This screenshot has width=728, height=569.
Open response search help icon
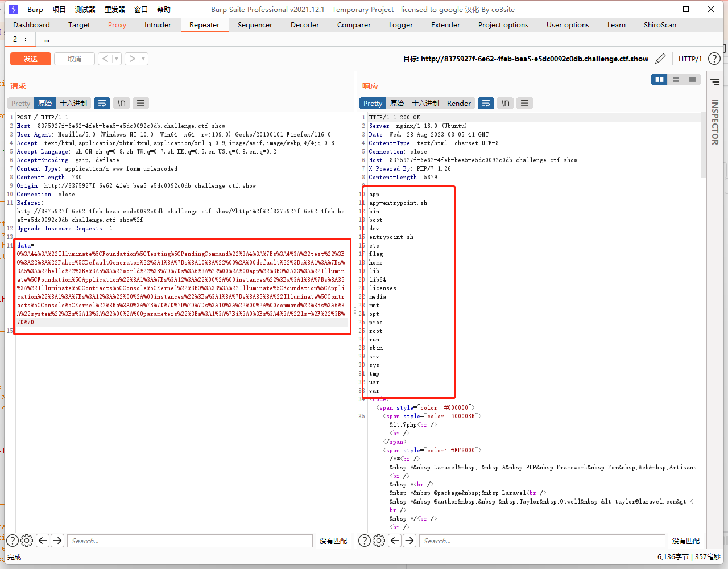pyautogui.click(x=365, y=541)
